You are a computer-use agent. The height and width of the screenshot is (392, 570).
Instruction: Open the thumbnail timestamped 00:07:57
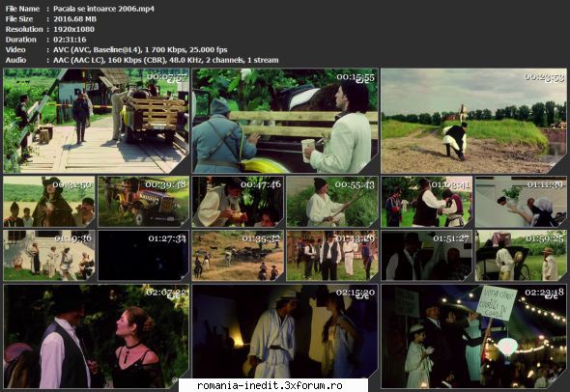(x=97, y=121)
